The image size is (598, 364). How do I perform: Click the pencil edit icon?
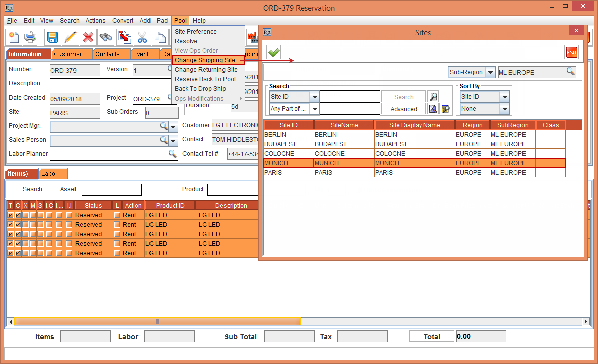point(70,37)
